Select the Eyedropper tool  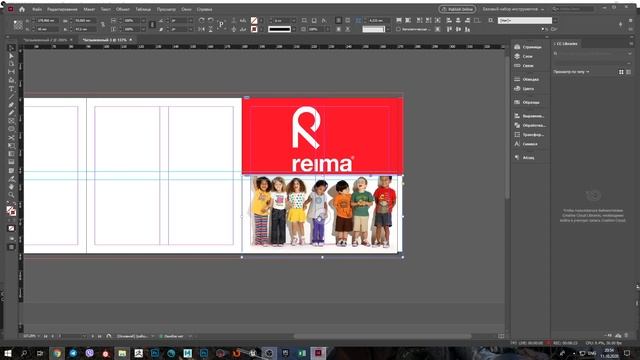click(11, 179)
